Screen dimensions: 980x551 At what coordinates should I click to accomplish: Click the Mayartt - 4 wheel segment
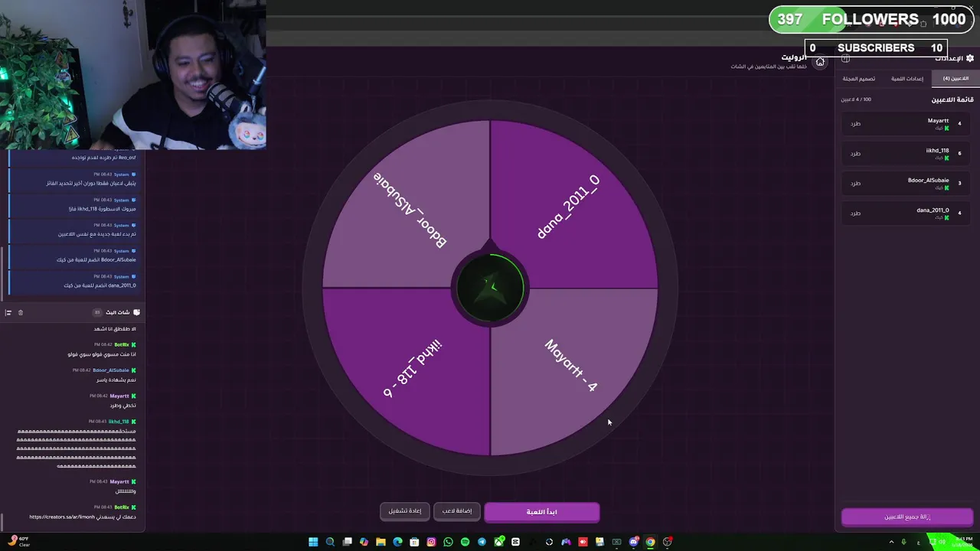pos(570,367)
